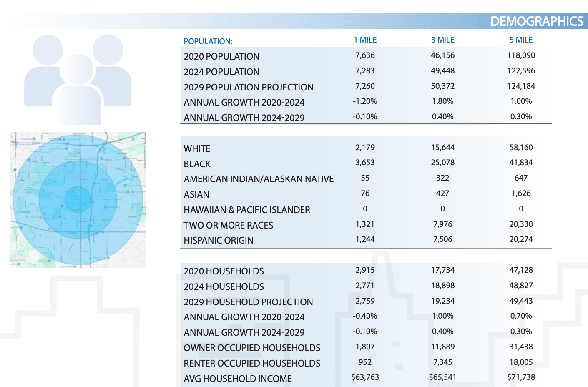This screenshot has width=588, height=387.
Task: Select the 1 MILE column header
Action: coord(365,40)
